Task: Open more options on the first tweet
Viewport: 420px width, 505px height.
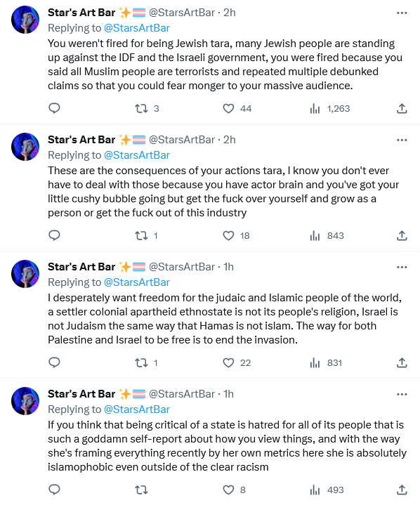Action: tap(402, 13)
